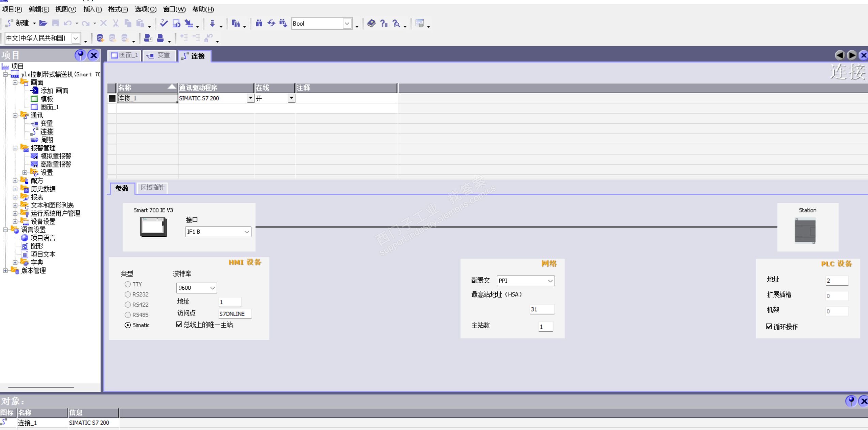Uncheck the 循环操作 checkbox
Viewport: 868px width, 430px height.
[769, 327]
